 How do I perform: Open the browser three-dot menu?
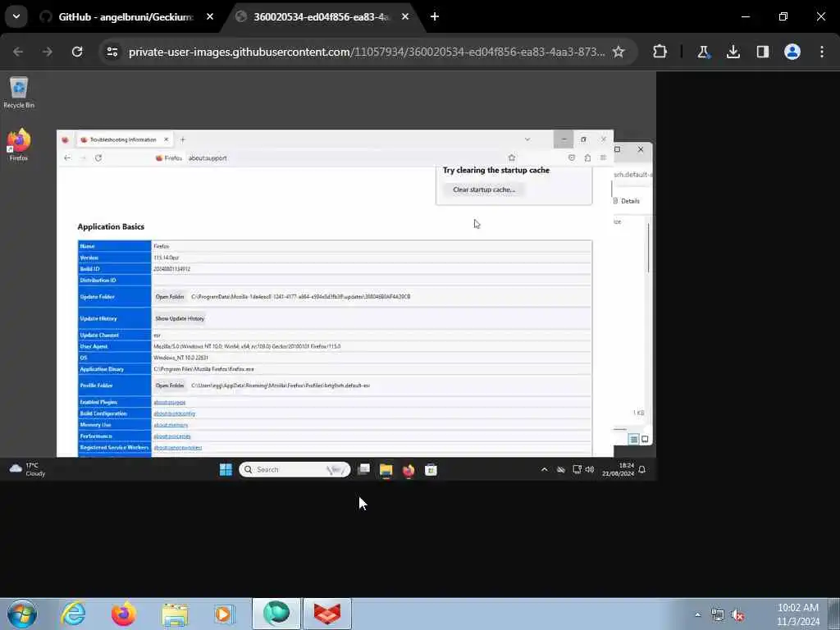click(822, 52)
